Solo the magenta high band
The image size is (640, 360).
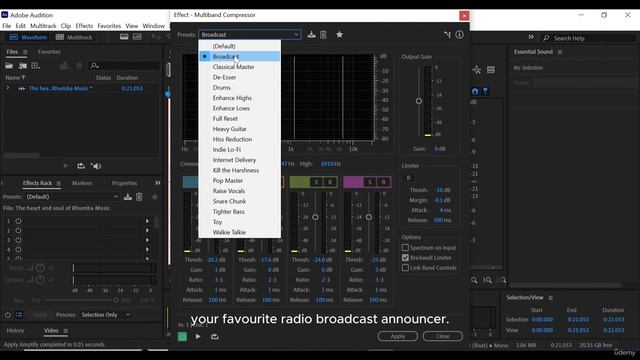point(369,182)
